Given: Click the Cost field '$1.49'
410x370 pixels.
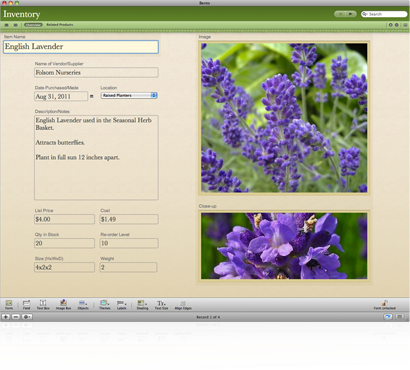Looking at the screenshot, I should [129, 219].
